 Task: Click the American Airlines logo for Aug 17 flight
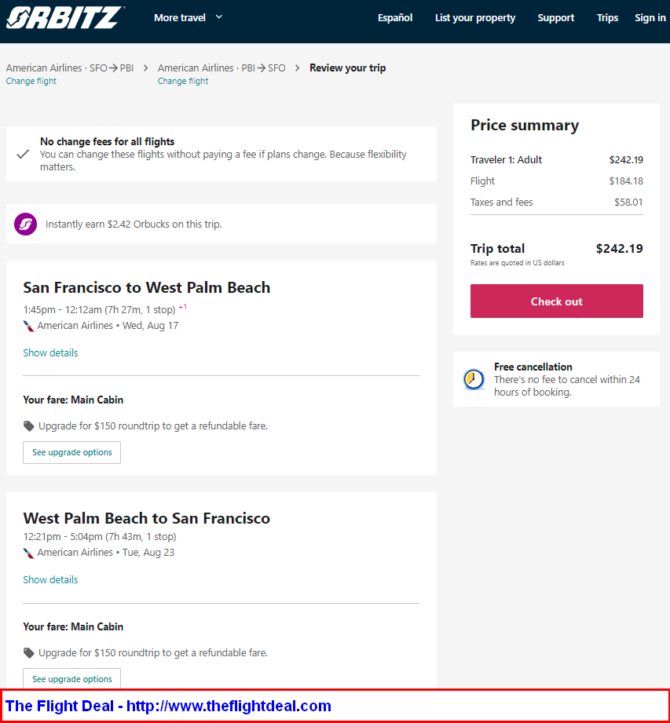tap(29, 326)
